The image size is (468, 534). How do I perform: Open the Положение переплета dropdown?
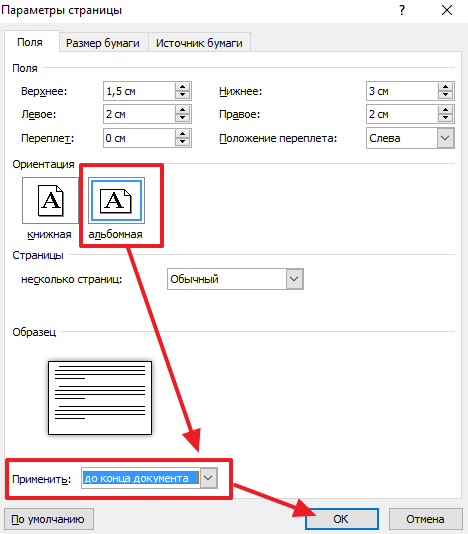(x=445, y=138)
